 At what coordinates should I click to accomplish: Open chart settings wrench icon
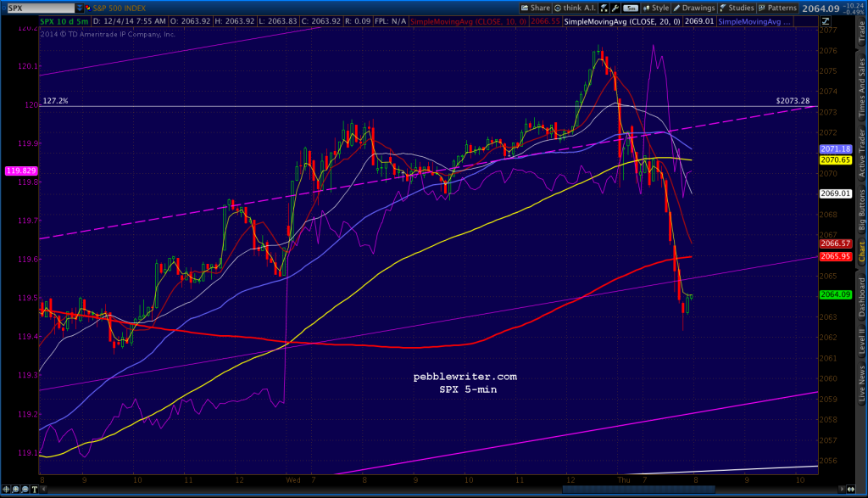coord(615,8)
